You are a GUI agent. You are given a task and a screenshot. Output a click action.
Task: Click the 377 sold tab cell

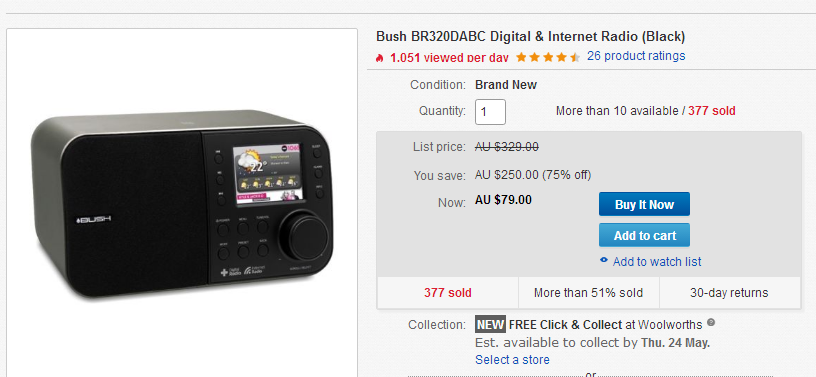pyautogui.click(x=448, y=293)
